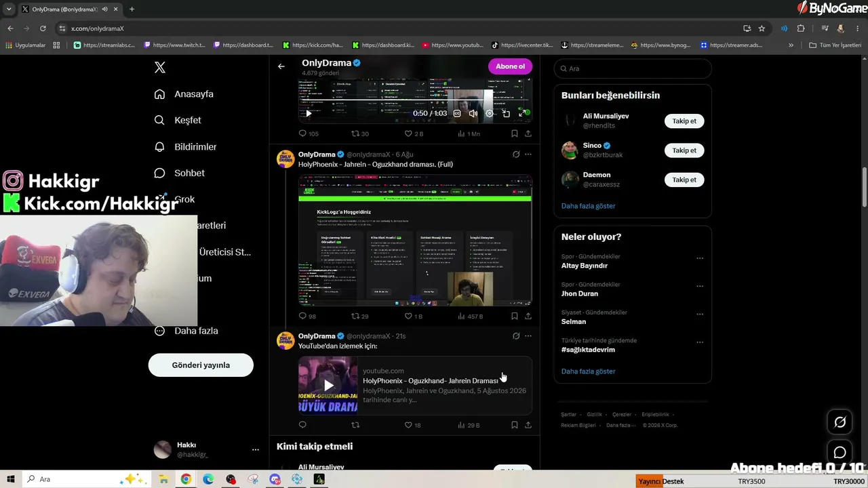Open options for Altay Bayındır trend
868x488 pixels.
coord(700,258)
